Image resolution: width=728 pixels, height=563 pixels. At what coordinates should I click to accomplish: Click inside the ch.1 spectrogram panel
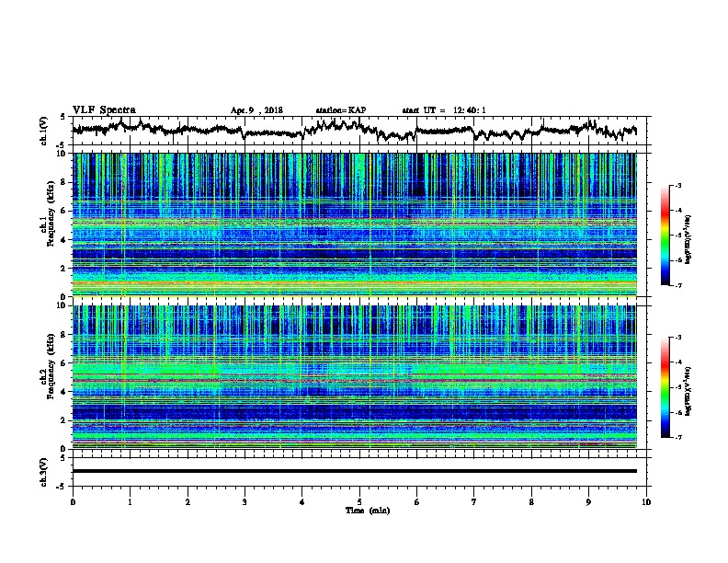[x=354, y=224]
